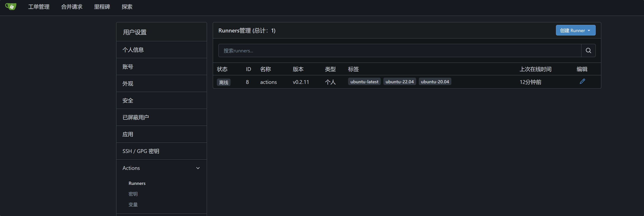Open 外观 settings page
This screenshot has height=216, width=644.
(128, 84)
